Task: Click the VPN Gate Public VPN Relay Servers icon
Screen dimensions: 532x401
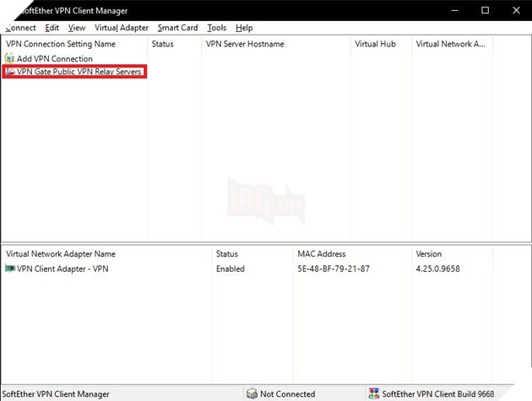Action: [10, 72]
